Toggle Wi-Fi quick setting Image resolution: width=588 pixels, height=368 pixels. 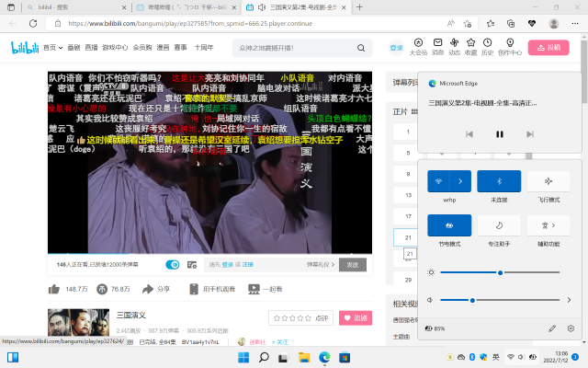438,181
